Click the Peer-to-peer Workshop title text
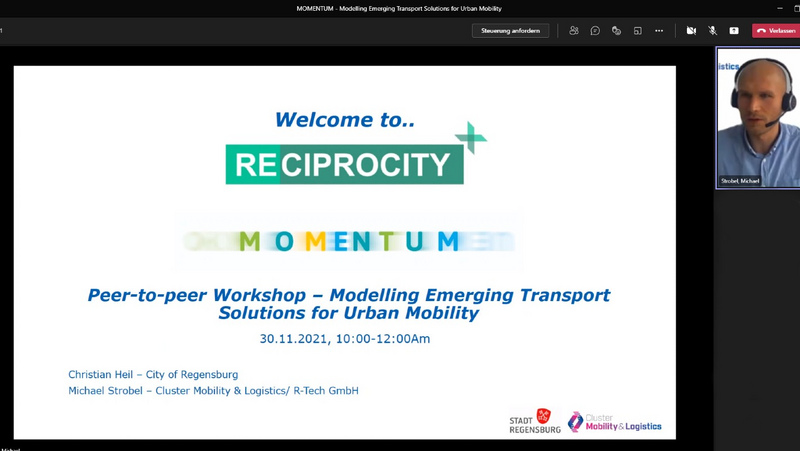 (x=349, y=304)
